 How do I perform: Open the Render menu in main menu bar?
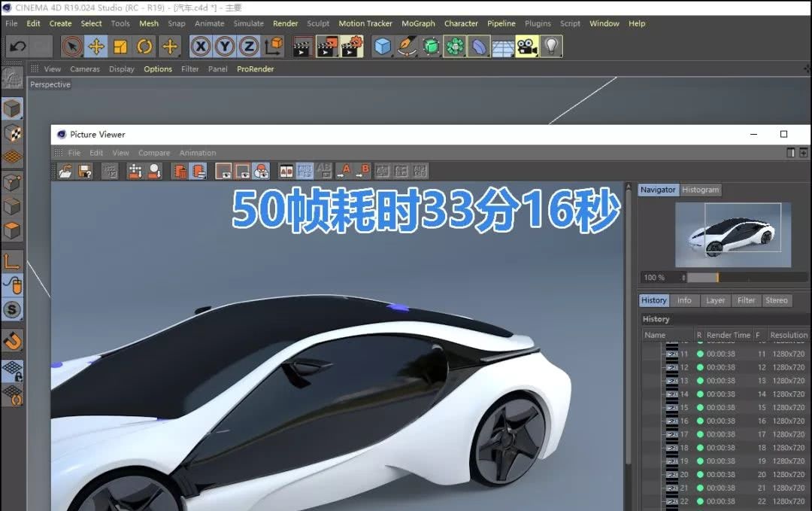coord(286,23)
